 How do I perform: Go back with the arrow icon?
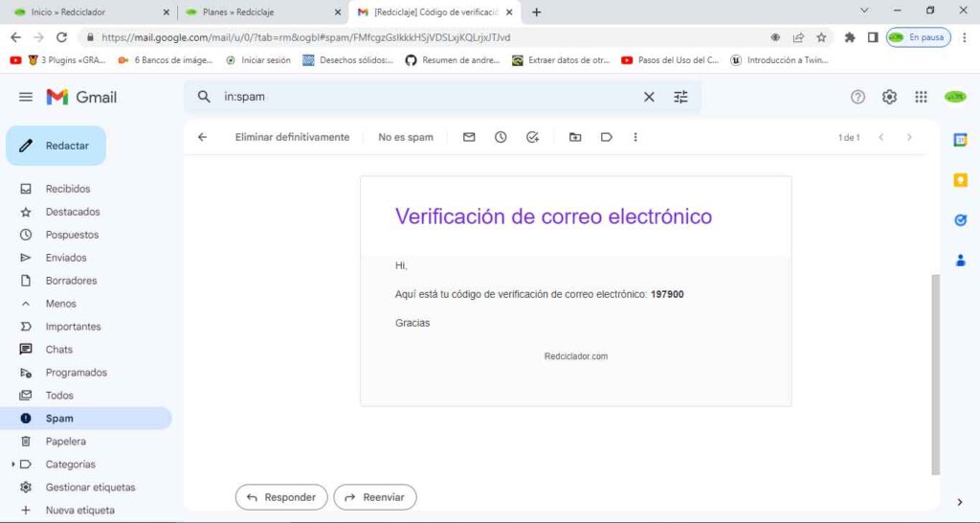(x=202, y=137)
